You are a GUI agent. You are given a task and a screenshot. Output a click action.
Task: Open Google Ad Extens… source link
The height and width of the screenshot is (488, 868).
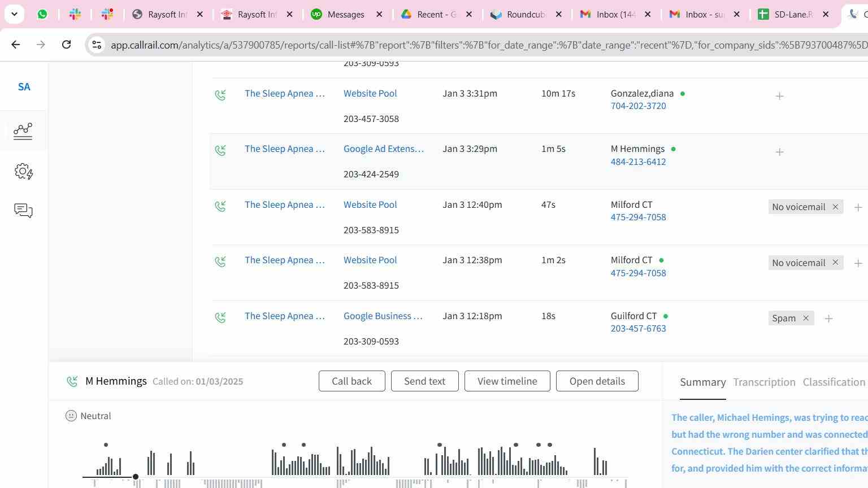click(384, 149)
